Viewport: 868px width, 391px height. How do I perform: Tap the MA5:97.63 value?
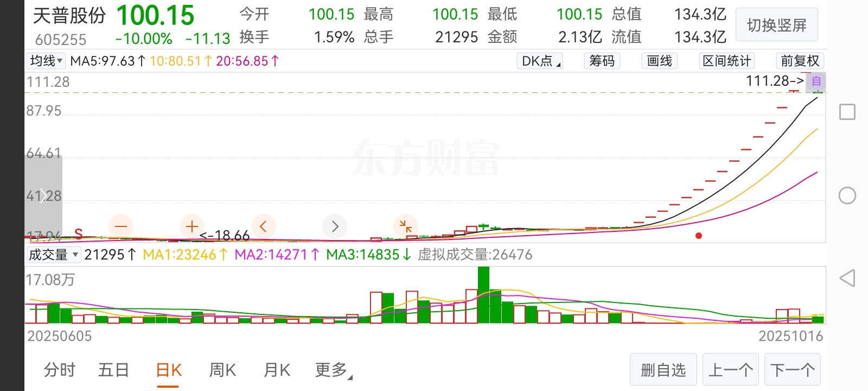pos(108,61)
